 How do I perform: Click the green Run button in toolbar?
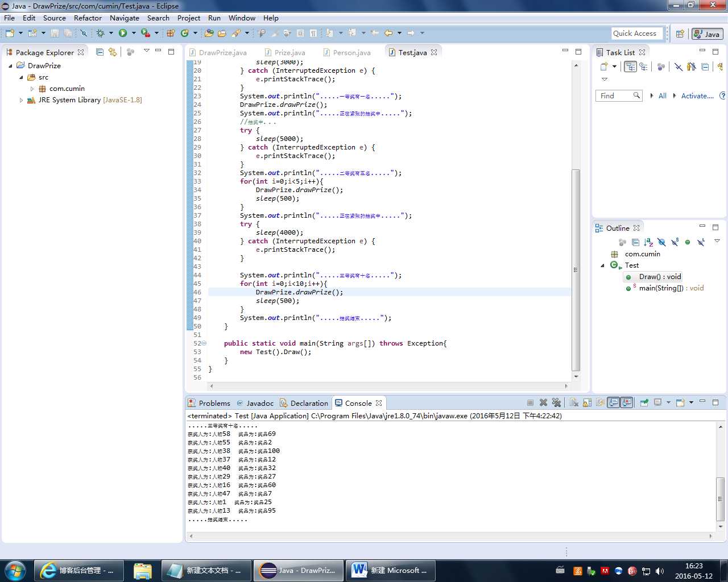122,34
